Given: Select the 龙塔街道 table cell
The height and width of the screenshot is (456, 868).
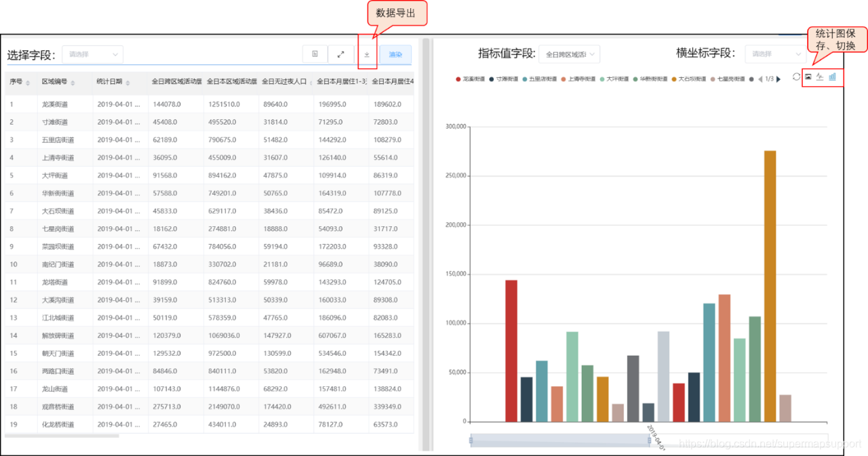Looking at the screenshot, I should pos(66,282).
